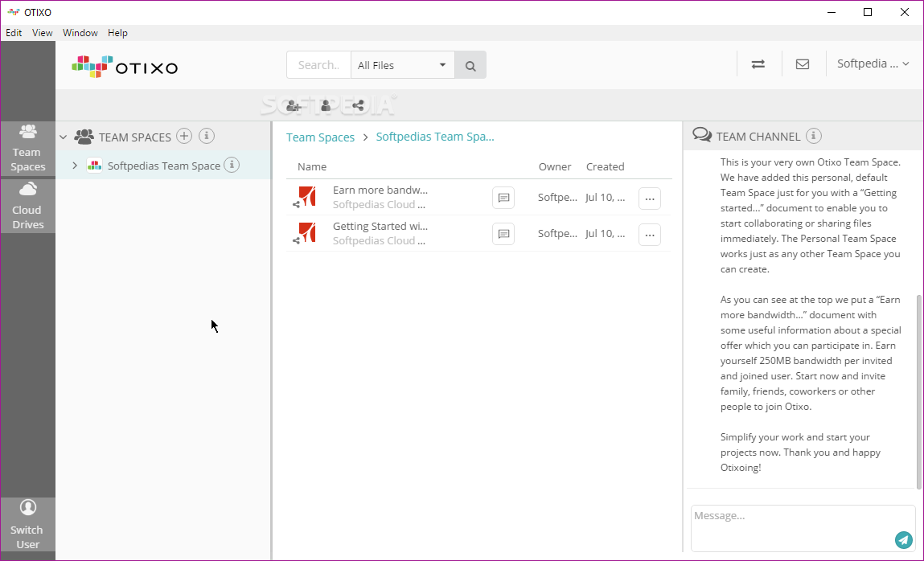
Task: Click the share toolbar icon
Action: point(358,106)
